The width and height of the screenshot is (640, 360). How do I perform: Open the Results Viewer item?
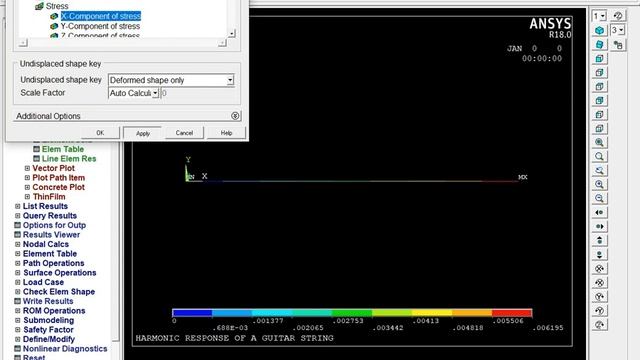(x=51, y=235)
